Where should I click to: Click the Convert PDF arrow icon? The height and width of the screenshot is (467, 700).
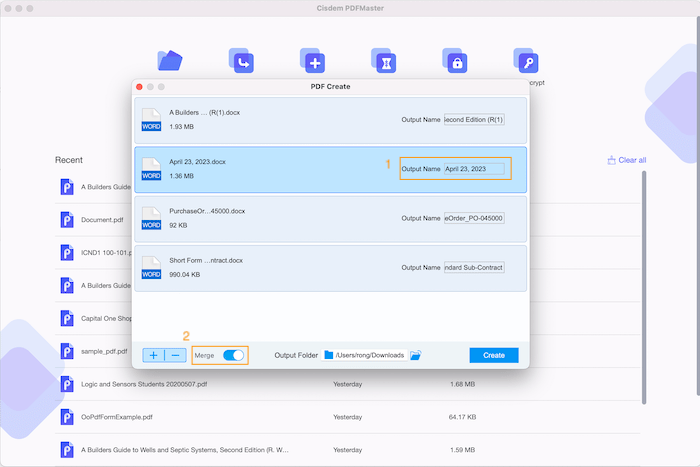[241, 61]
